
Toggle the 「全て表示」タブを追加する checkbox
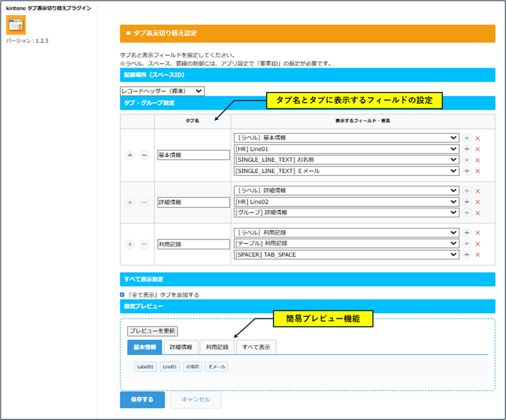tap(123, 295)
